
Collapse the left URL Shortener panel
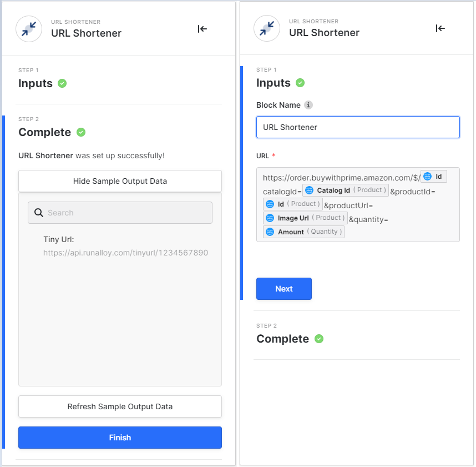click(202, 29)
